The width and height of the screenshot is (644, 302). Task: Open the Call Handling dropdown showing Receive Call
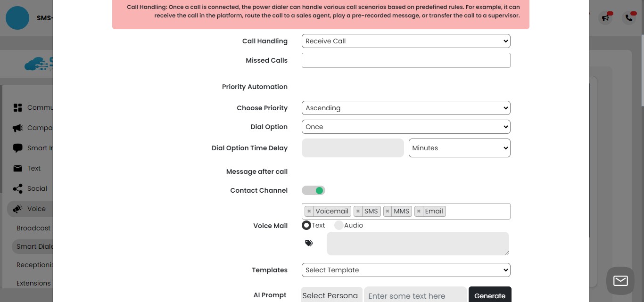coord(405,41)
